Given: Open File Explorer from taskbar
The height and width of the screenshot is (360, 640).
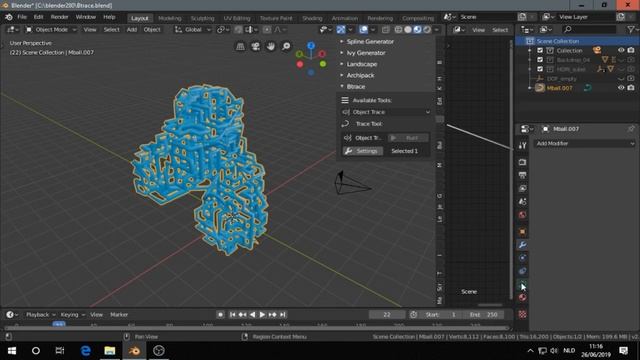Looking at the screenshot, I should pyautogui.click(x=109, y=351).
